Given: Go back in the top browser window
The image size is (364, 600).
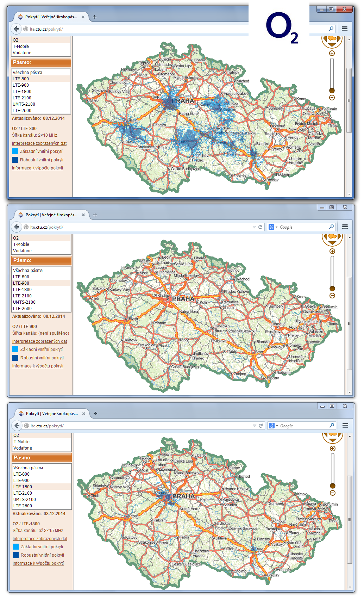Looking at the screenshot, I should click(16, 29).
